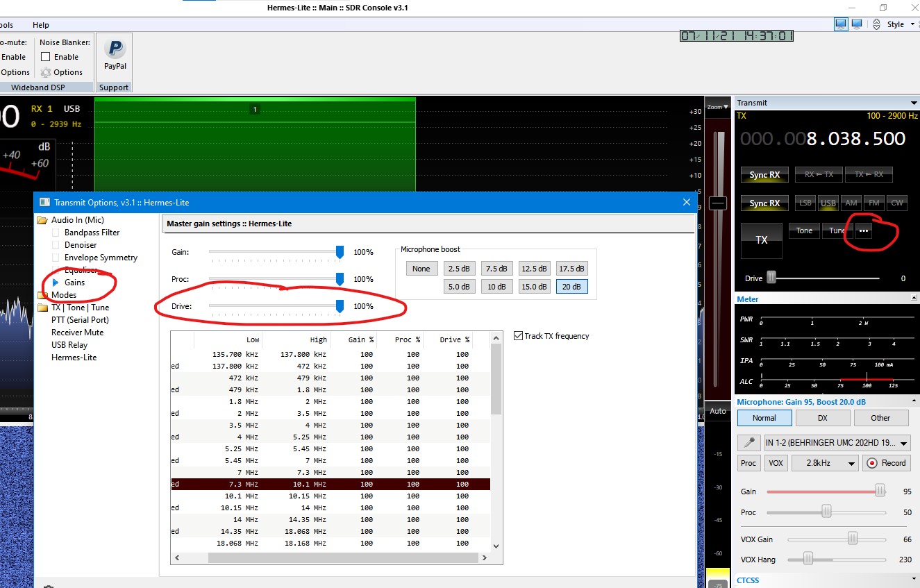Open the Help menu

click(41, 25)
